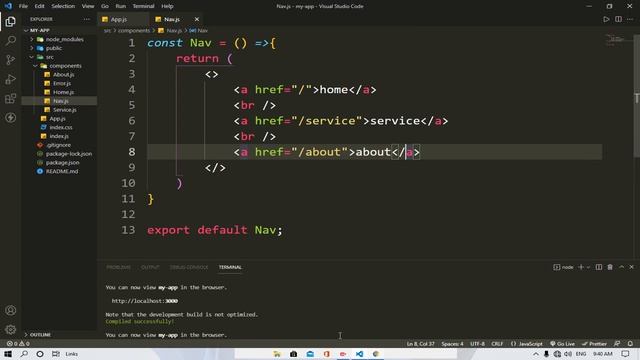Split the terminal panel
The width and height of the screenshot is (640, 360).
click(599, 267)
